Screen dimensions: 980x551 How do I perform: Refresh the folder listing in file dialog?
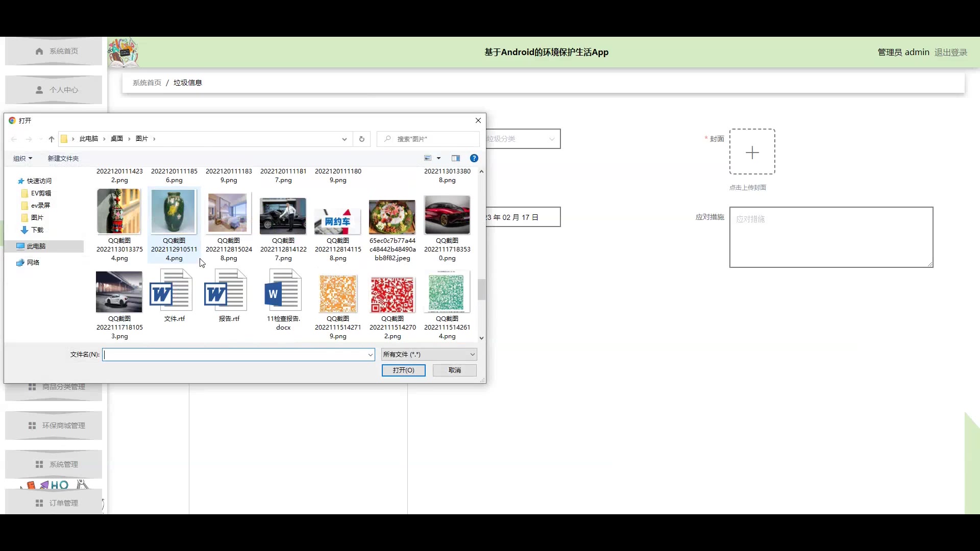tap(362, 139)
